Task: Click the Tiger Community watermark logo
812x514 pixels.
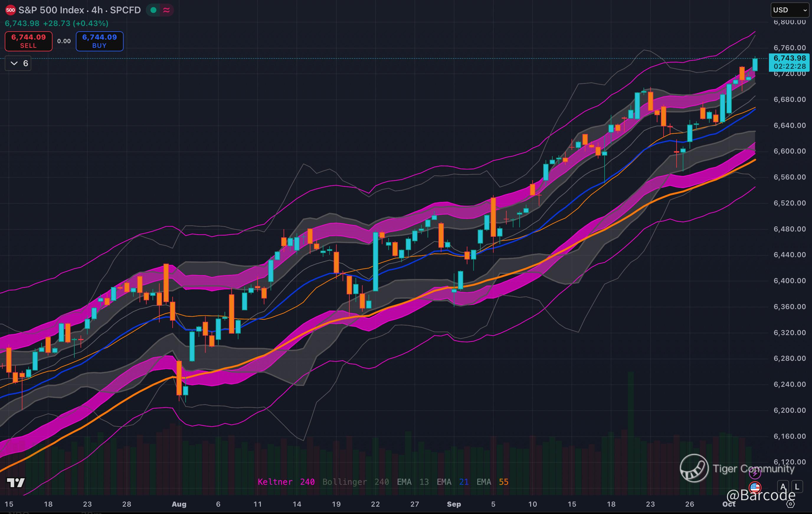Action: [694, 468]
